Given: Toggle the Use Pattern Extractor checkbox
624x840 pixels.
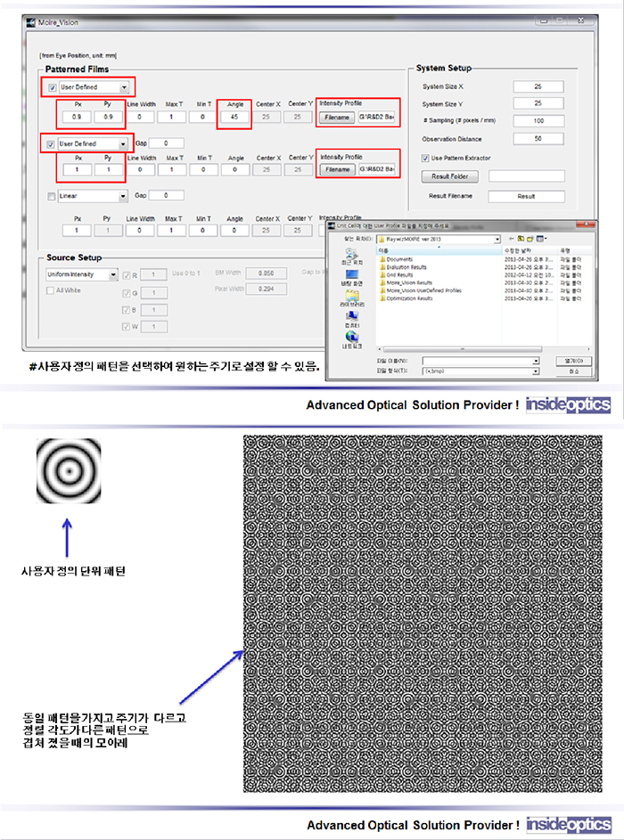Looking at the screenshot, I should point(425,158).
